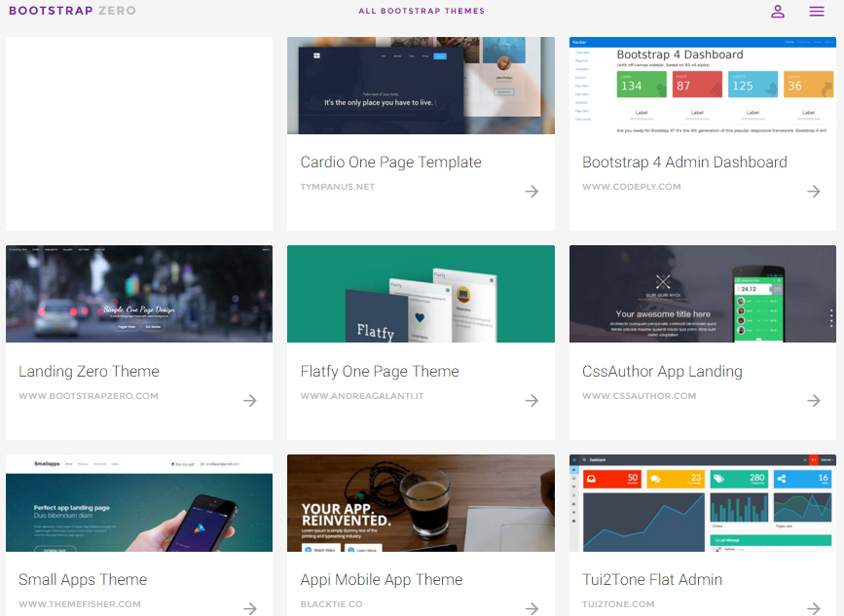The image size is (844, 616).
Task: Select the Cardio One Page Template title
Action: pos(390,162)
